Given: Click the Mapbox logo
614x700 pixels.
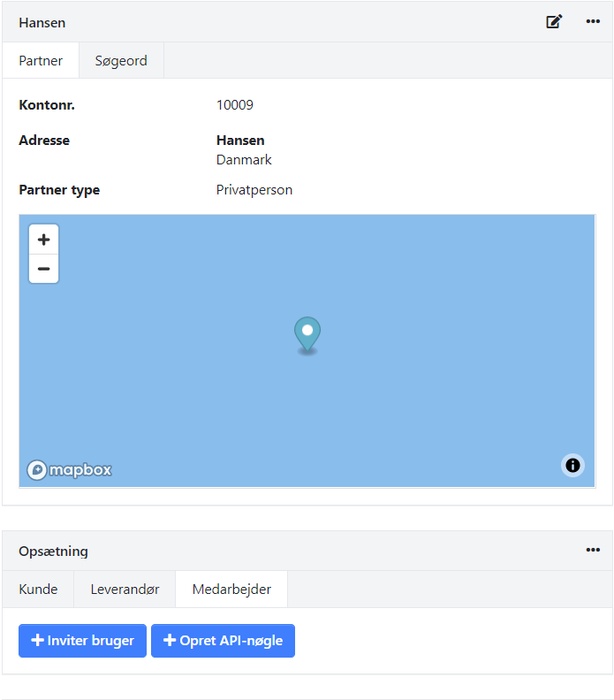Looking at the screenshot, I should [70, 470].
